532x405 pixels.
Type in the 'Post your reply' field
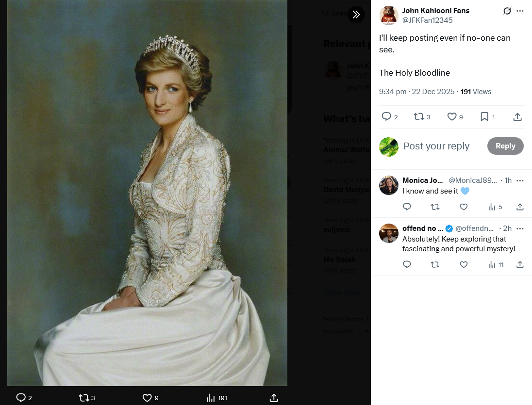pos(437,146)
